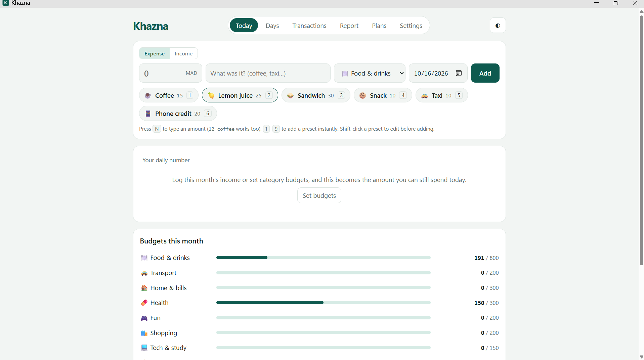Click the '0 / 150' Tech & study value
644x360 pixels.
(x=490, y=348)
